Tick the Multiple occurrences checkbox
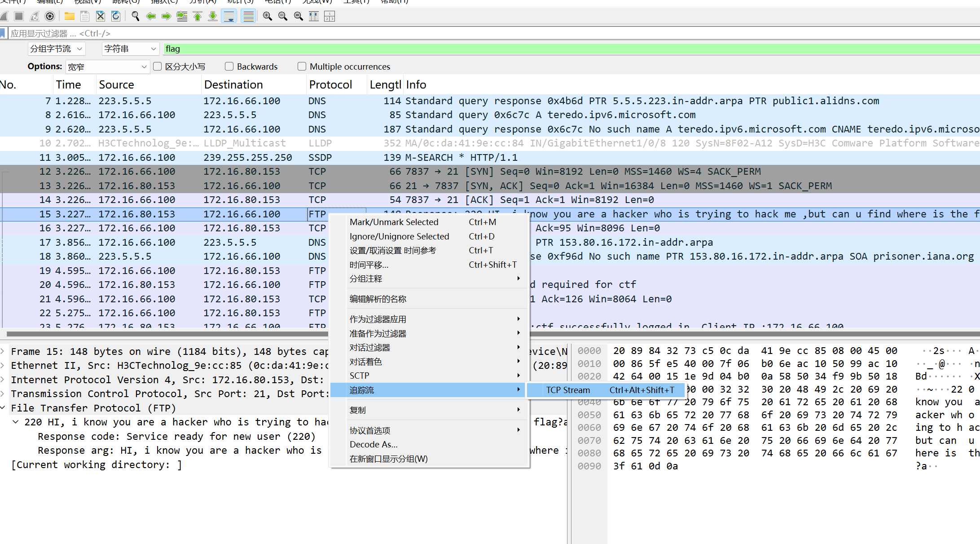Screen dimensions: 980x544 302,66
